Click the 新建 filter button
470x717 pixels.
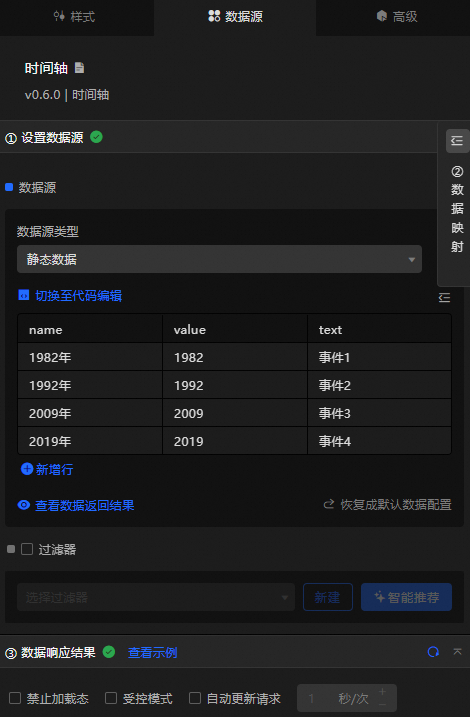click(328, 597)
